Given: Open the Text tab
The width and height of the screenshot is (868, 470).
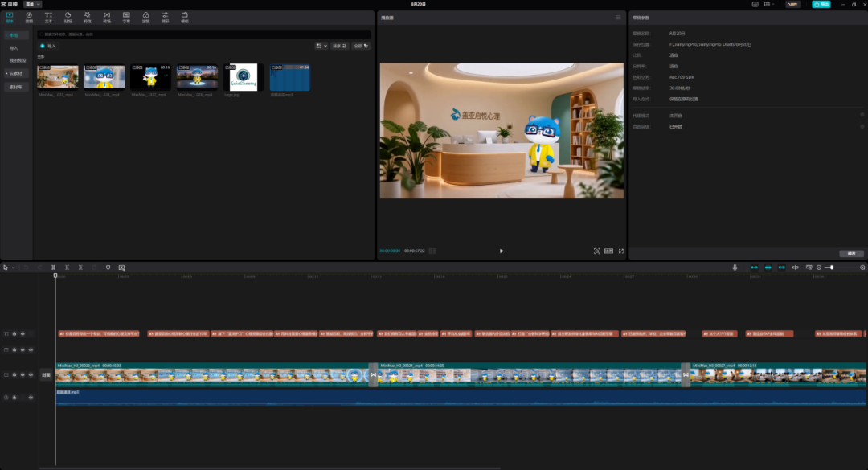Looking at the screenshot, I should (48, 18).
